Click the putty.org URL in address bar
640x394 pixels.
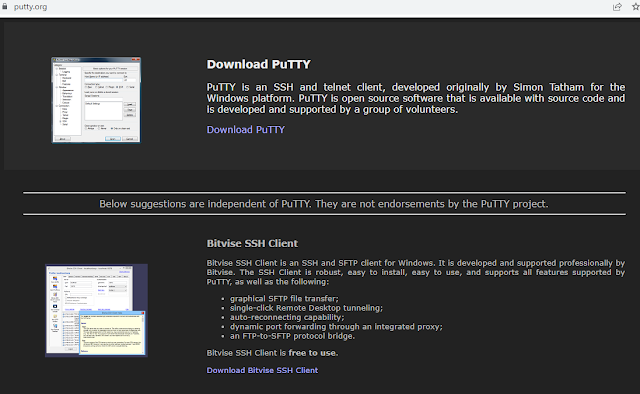[x=31, y=7]
